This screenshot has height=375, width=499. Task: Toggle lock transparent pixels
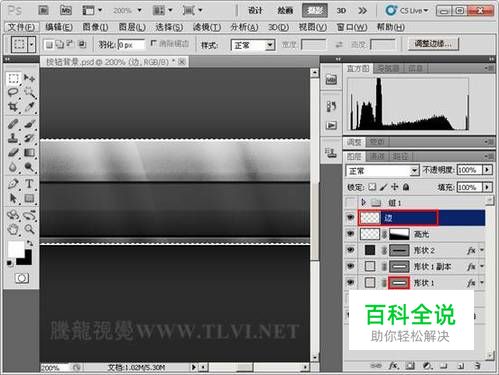pos(372,187)
